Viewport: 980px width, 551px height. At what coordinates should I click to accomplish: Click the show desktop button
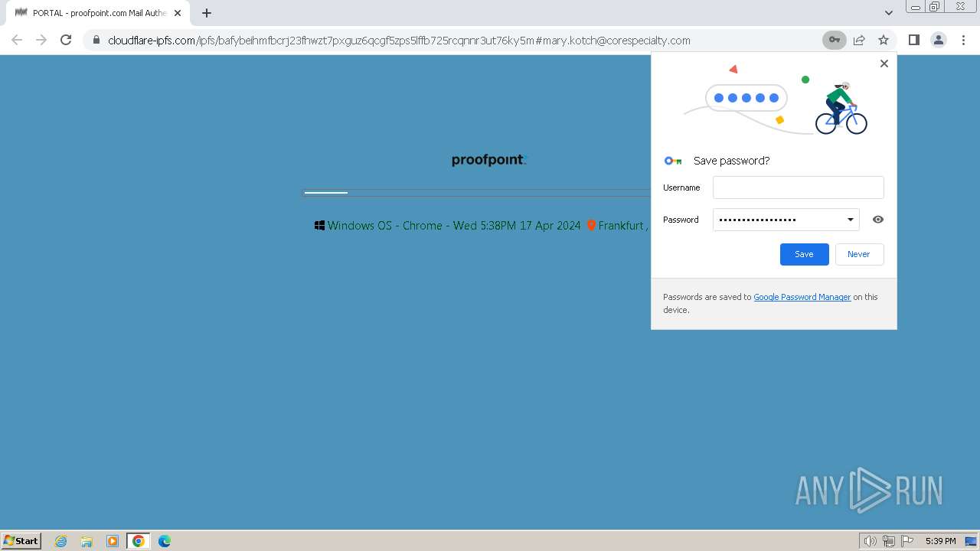tap(971, 541)
